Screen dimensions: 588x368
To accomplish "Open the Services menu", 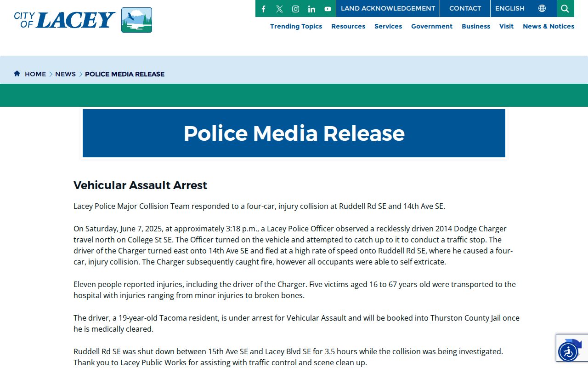I will pos(388,26).
